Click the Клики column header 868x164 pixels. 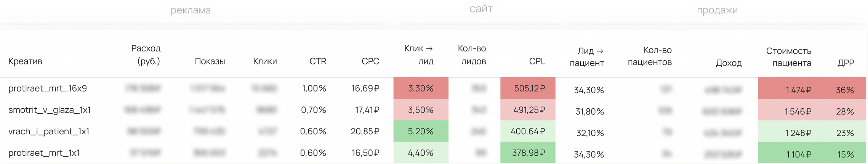pyautogui.click(x=265, y=61)
